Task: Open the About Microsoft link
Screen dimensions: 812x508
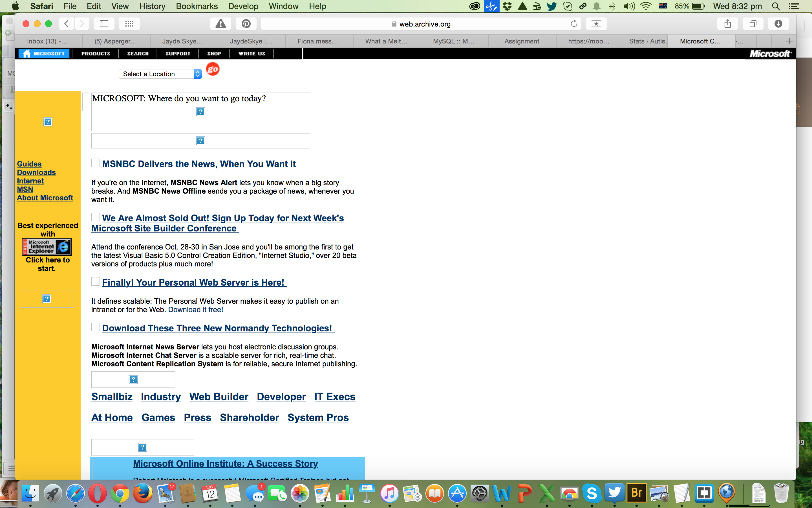Action: (45, 198)
